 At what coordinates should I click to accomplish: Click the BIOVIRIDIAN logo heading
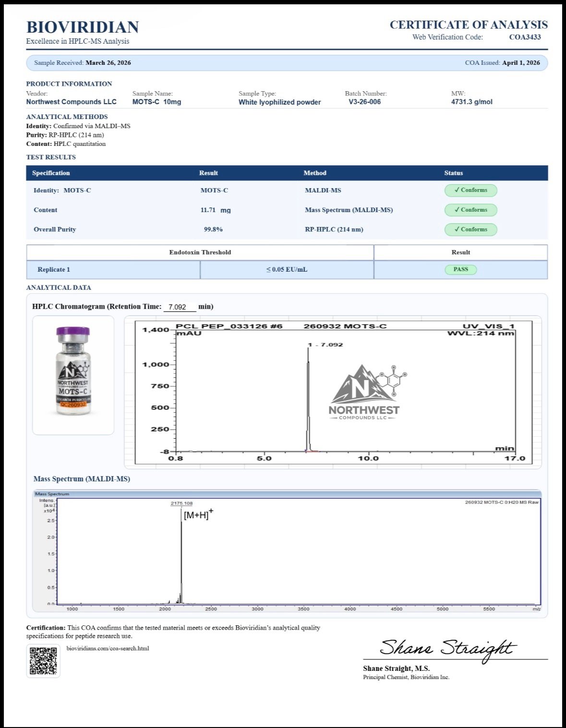pyautogui.click(x=83, y=27)
